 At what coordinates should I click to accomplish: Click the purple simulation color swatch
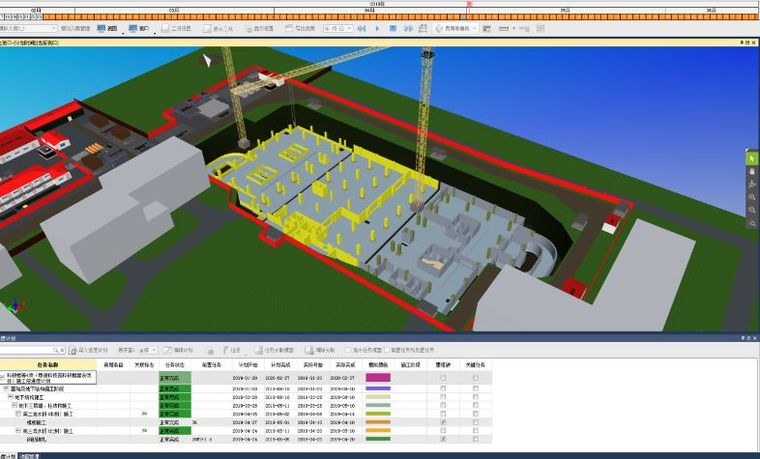378,389
